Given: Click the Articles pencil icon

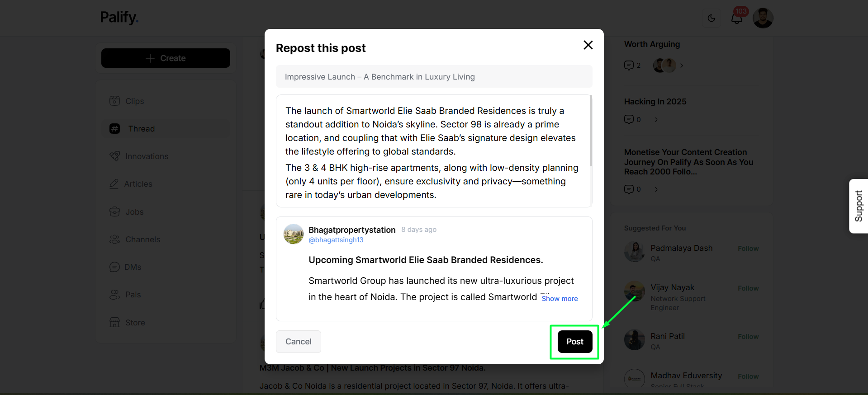Looking at the screenshot, I should coord(114,184).
